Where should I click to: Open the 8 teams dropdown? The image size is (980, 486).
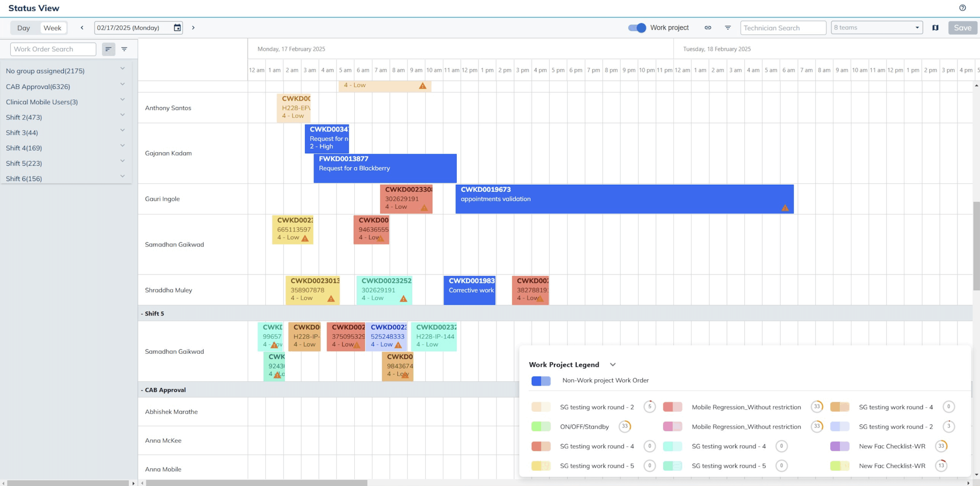click(877, 28)
